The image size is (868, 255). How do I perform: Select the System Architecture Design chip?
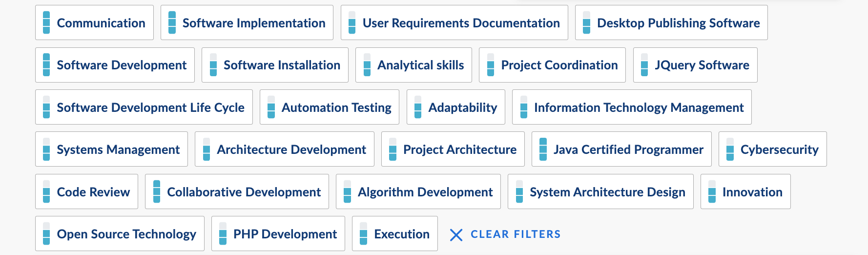[x=607, y=192]
